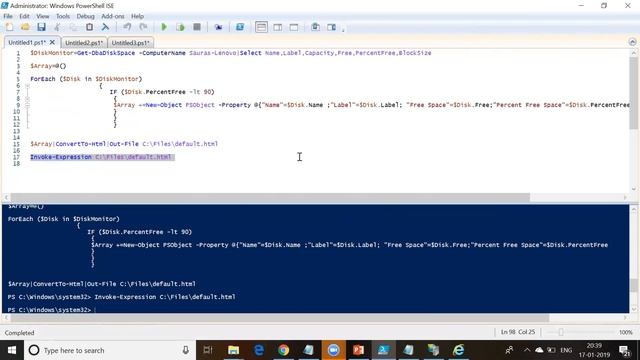The image size is (640, 360).
Task: Click the Get-DbaDiskSpace command on line 1
Action: (x=106, y=53)
